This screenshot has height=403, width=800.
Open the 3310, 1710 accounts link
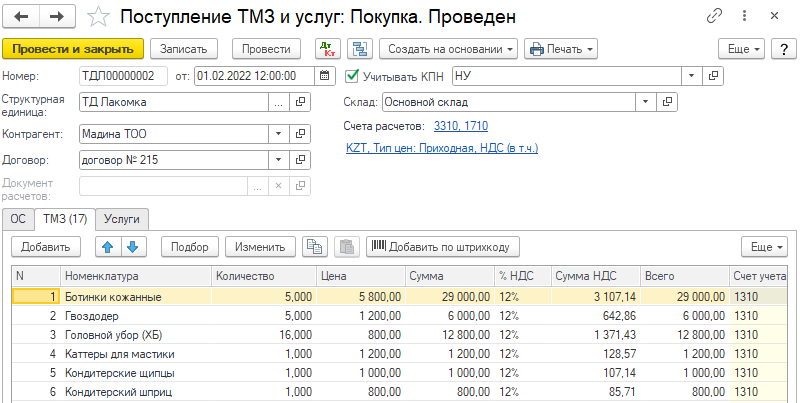click(x=461, y=125)
